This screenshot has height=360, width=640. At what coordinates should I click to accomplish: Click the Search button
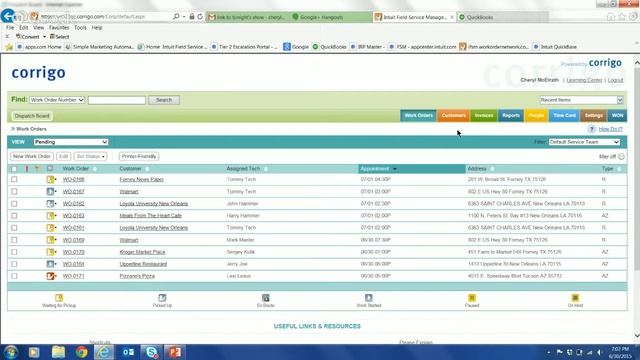point(164,100)
